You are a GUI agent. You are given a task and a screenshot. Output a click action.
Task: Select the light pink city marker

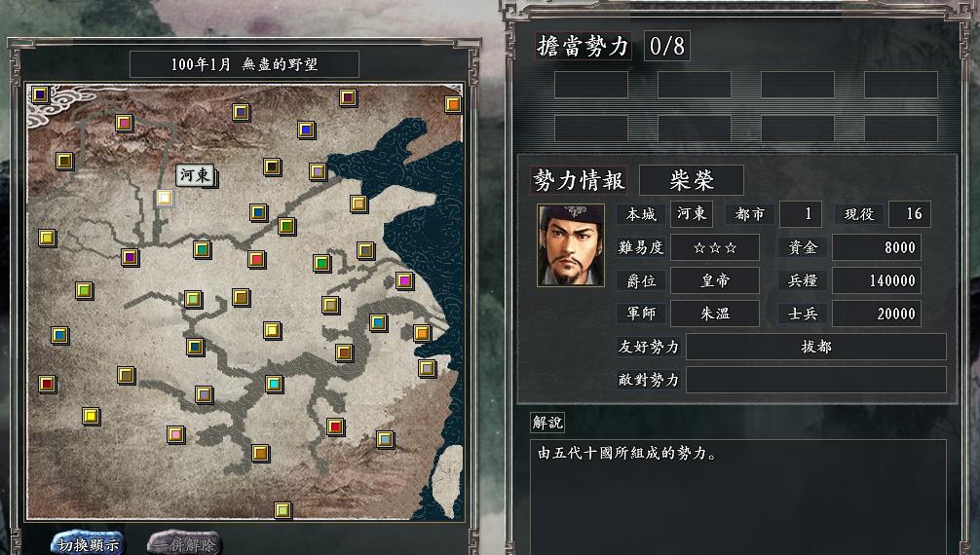175,433
